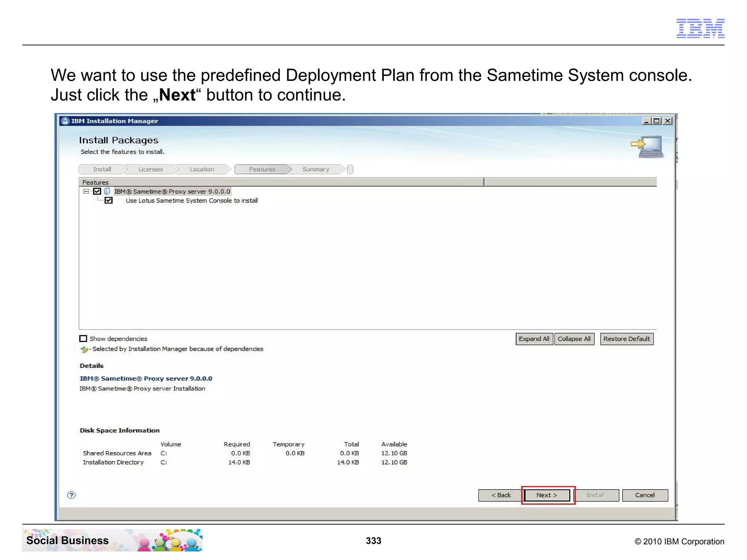
Task: Click the Next button
Action: (547, 495)
